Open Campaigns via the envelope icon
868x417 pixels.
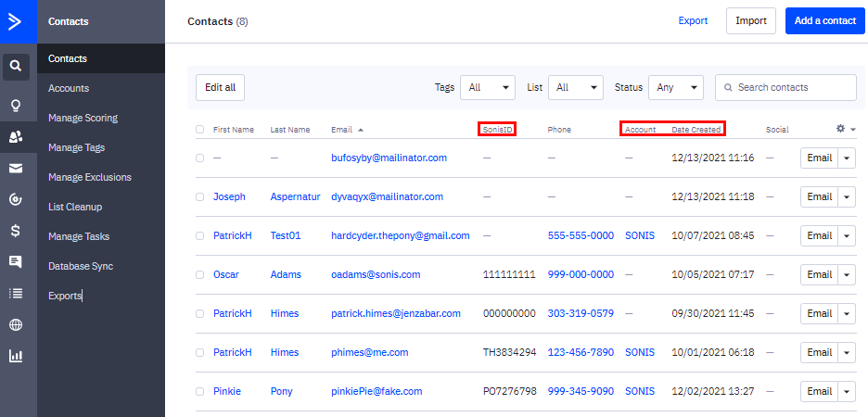click(x=15, y=168)
